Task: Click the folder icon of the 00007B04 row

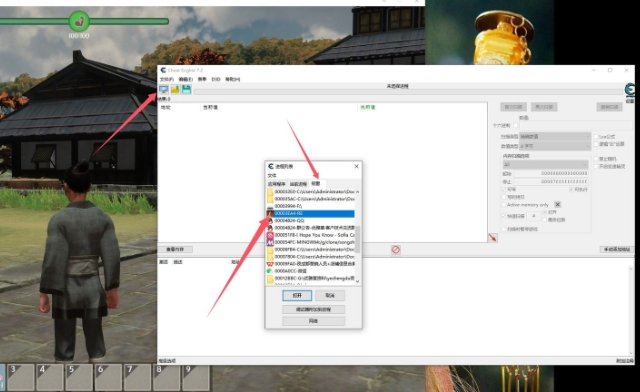Action: tap(270, 257)
